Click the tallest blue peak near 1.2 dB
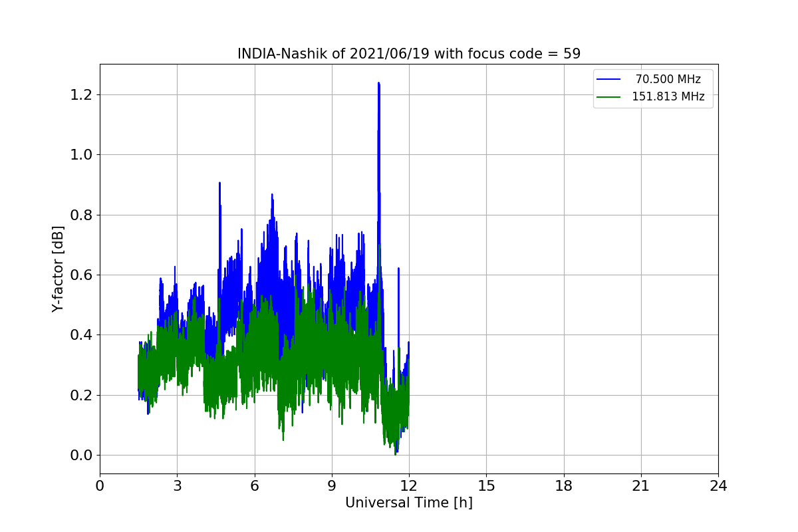 (378, 84)
